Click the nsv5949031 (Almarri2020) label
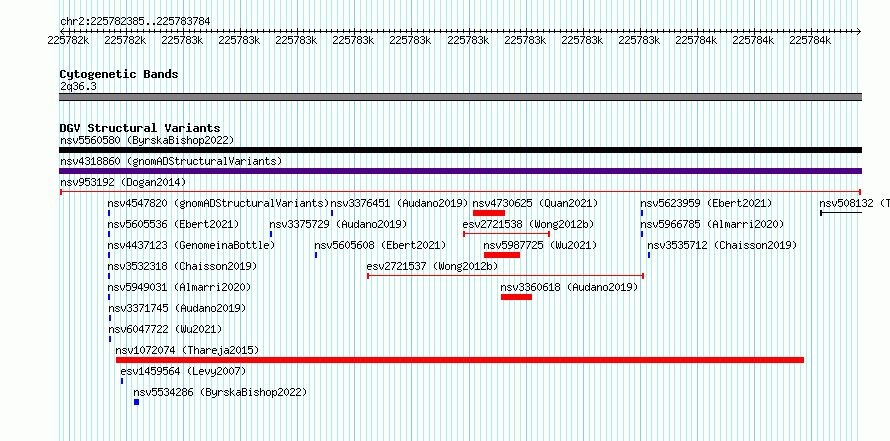This screenshot has height=441, width=890. click(x=179, y=287)
